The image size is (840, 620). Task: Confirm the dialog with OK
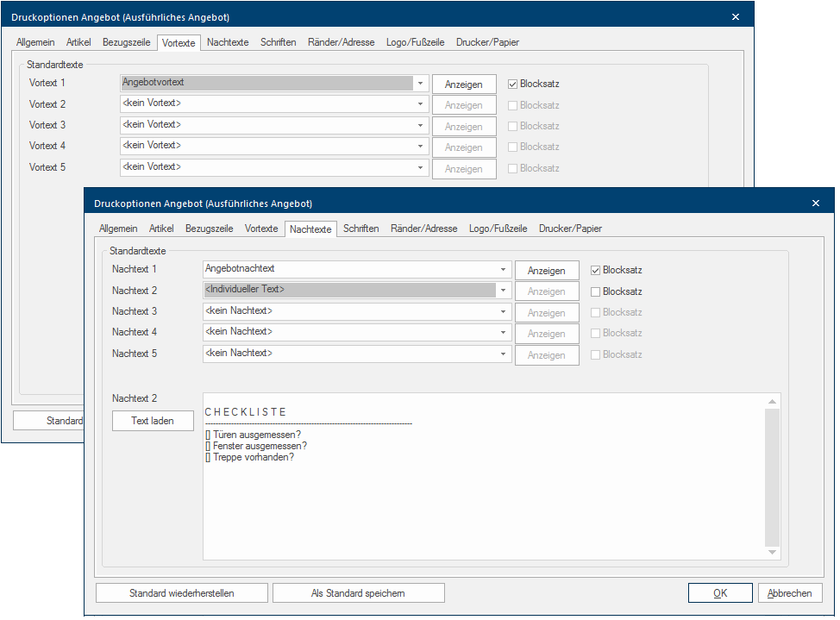pos(719,593)
